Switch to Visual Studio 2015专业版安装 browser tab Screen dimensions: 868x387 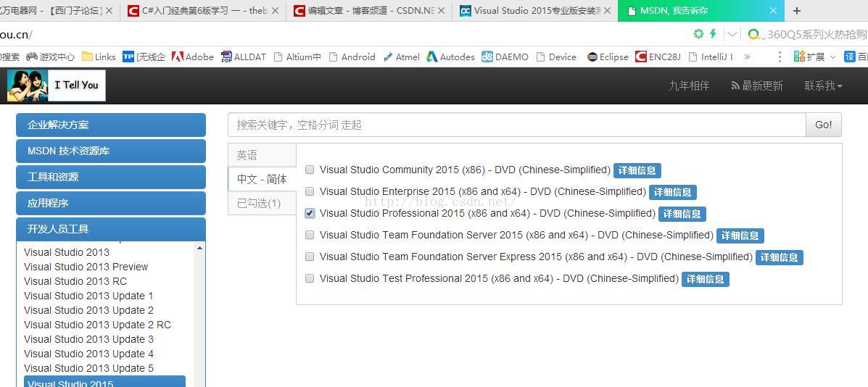tap(534, 10)
